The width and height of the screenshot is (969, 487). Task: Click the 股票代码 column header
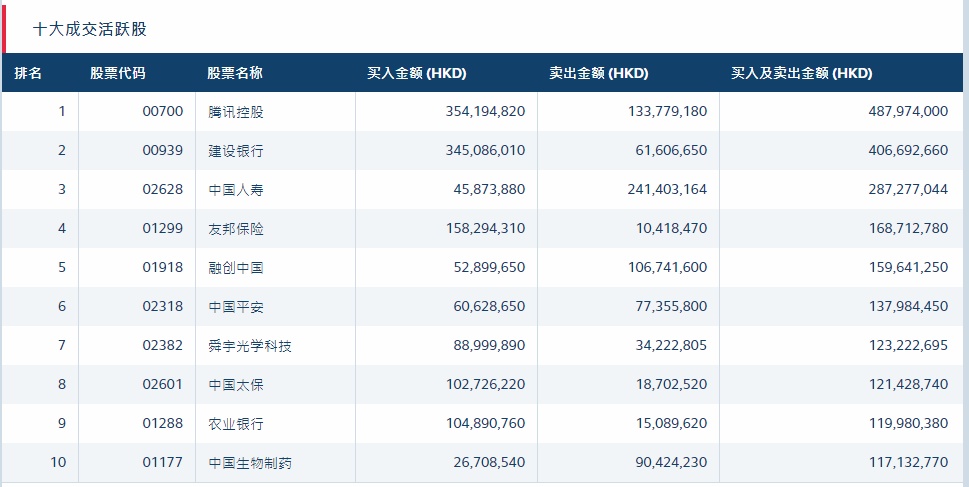pyautogui.click(x=117, y=73)
